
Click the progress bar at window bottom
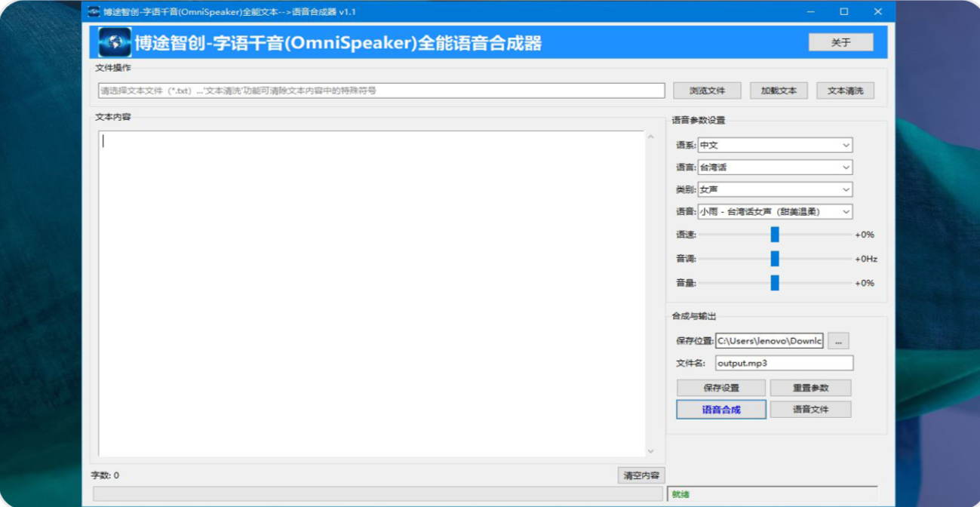pyautogui.click(x=378, y=494)
